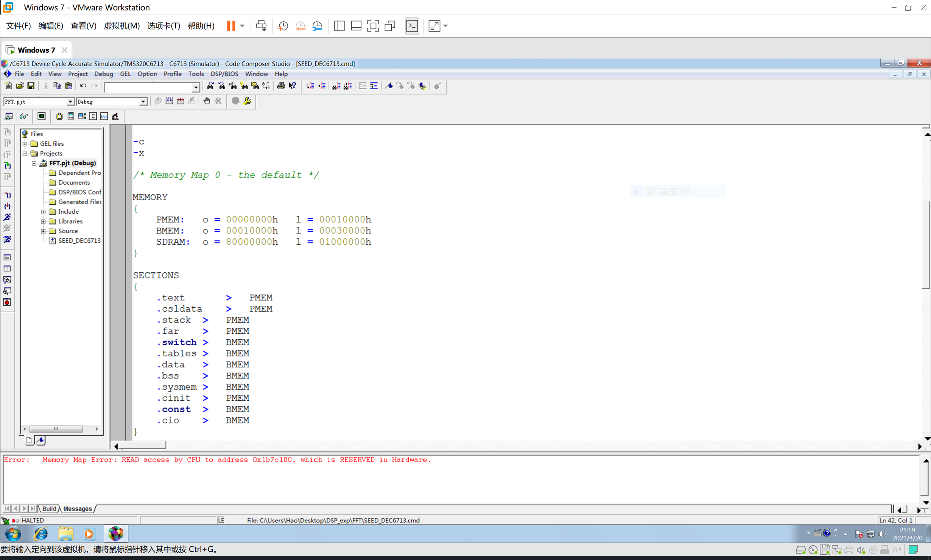Open the DSP/BIOS menu

224,74
